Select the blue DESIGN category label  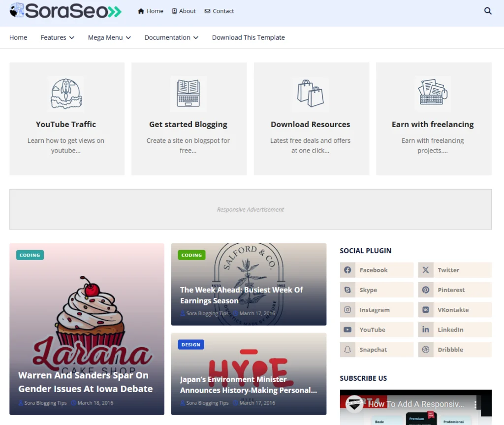point(191,345)
